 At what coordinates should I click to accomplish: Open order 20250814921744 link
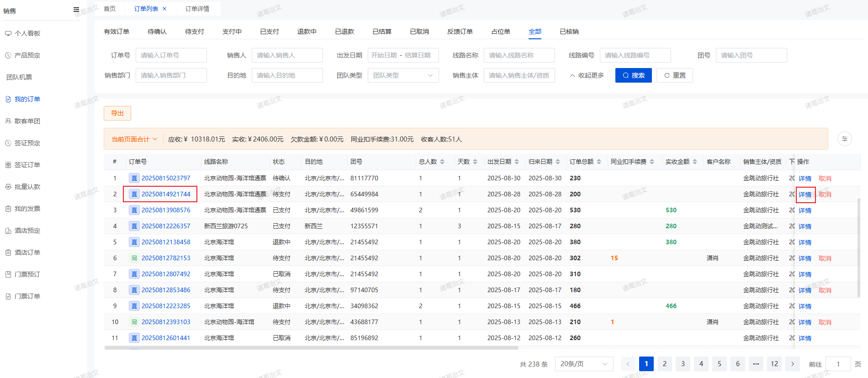pos(166,194)
